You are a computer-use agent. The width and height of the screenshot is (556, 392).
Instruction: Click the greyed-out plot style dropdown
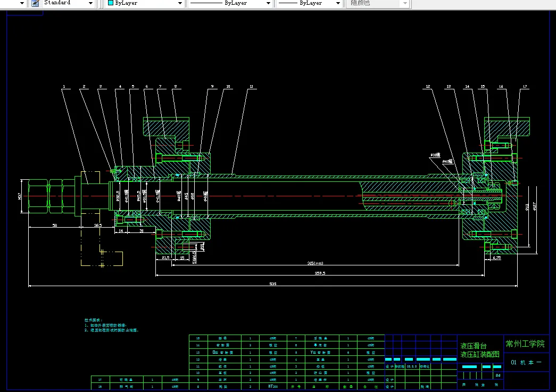[378, 3]
